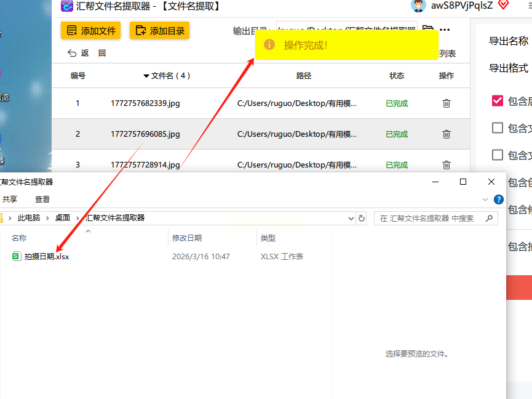Open the 共享 ribbon tab in Explorer
The image size is (532, 399).
(9, 199)
